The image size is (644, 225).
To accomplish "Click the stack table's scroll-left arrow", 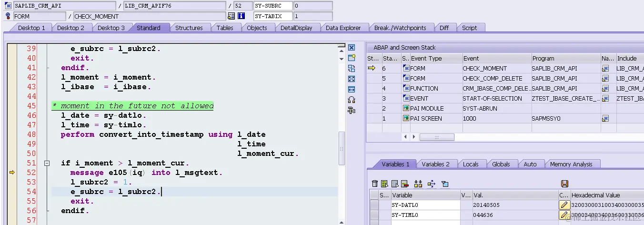I will coord(406,137).
